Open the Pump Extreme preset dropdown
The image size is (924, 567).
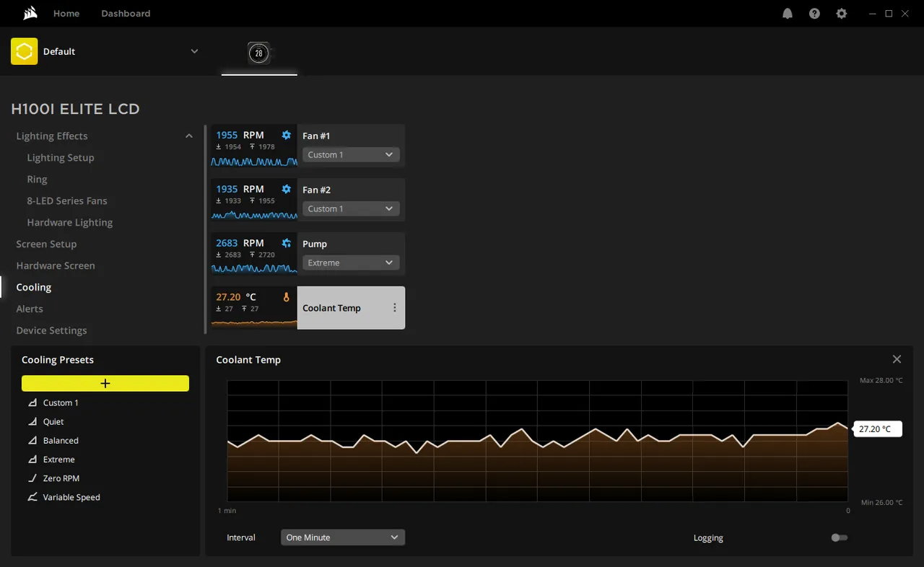[x=351, y=263]
